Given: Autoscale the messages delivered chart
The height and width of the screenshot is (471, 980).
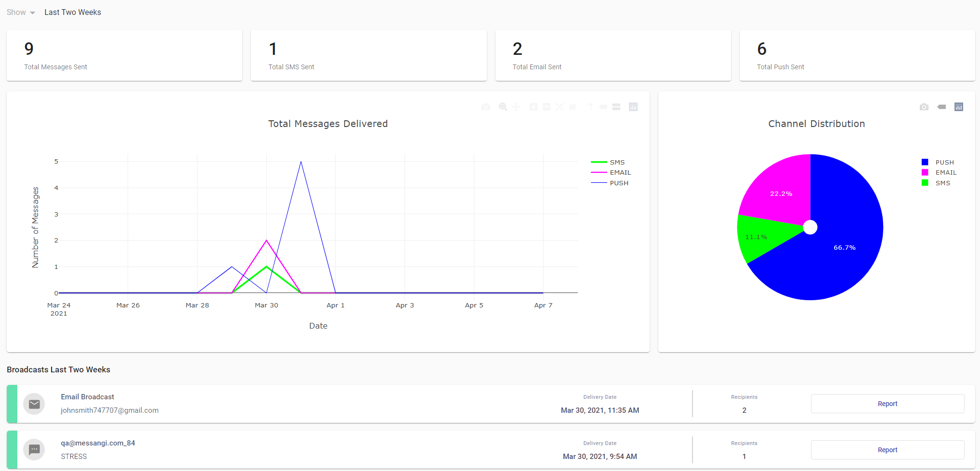Looking at the screenshot, I should pyautogui.click(x=559, y=107).
